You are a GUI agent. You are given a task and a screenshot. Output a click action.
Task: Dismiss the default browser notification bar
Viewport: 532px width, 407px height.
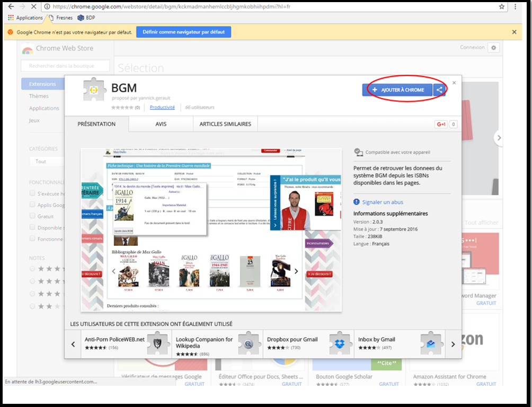[514, 32]
